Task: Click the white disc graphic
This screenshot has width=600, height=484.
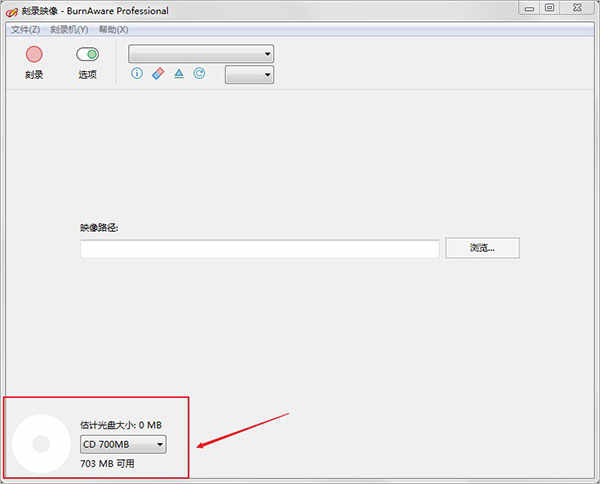Action: pos(41,443)
